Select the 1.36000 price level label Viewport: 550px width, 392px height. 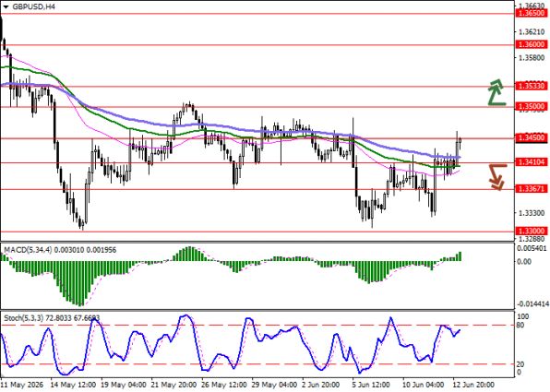[x=532, y=44]
